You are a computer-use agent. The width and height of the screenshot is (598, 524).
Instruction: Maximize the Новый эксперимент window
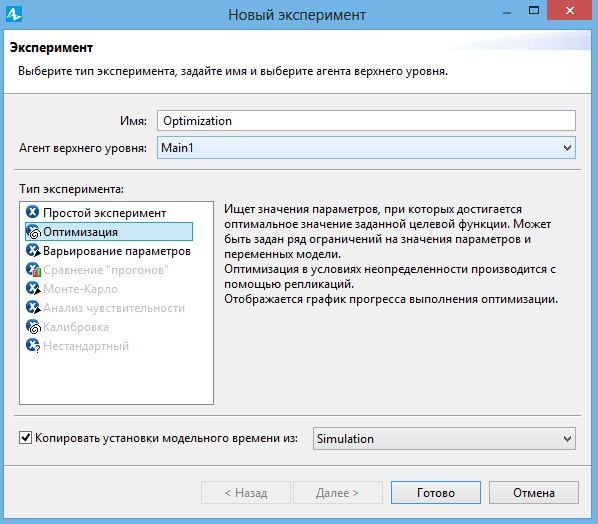(534, 11)
